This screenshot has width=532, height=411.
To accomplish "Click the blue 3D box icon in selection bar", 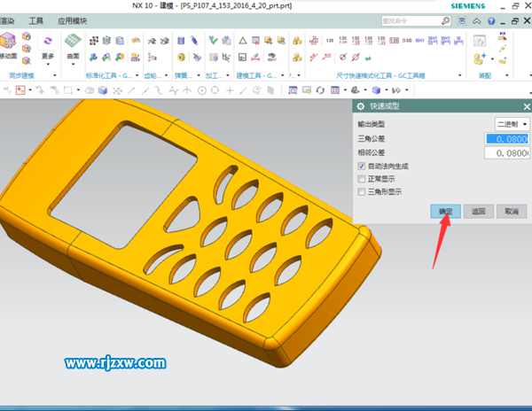I will 103,90.
